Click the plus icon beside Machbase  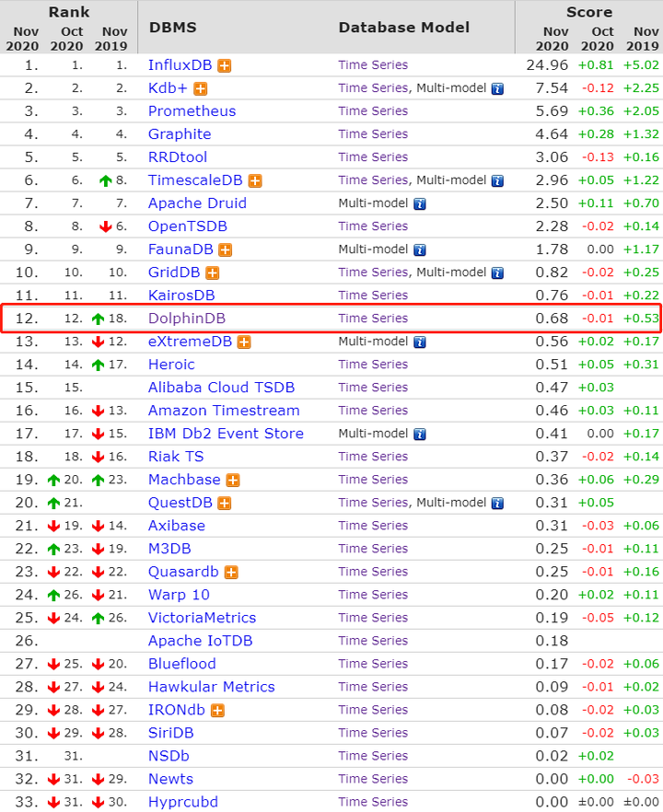tap(233, 480)
